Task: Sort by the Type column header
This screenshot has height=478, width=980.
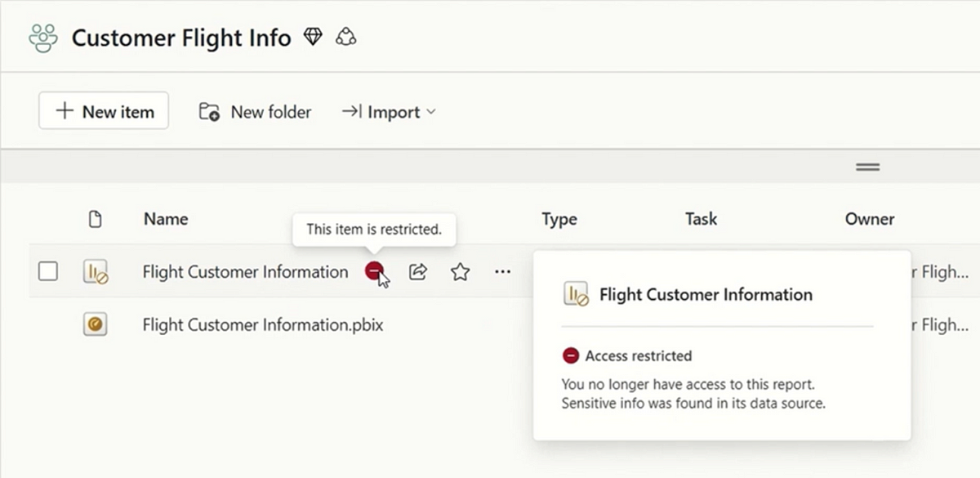Action: (559, 219)
